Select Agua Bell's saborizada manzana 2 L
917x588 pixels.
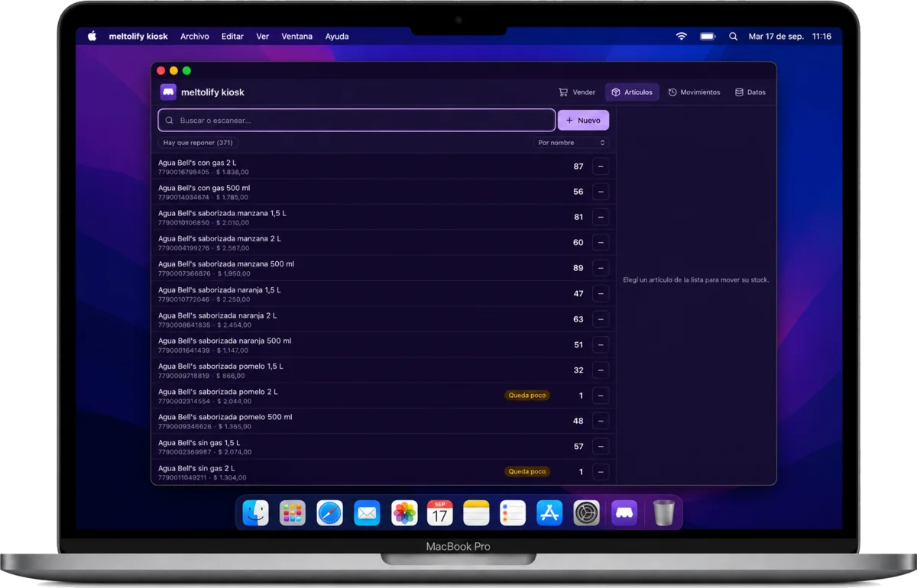pos(384,243)
